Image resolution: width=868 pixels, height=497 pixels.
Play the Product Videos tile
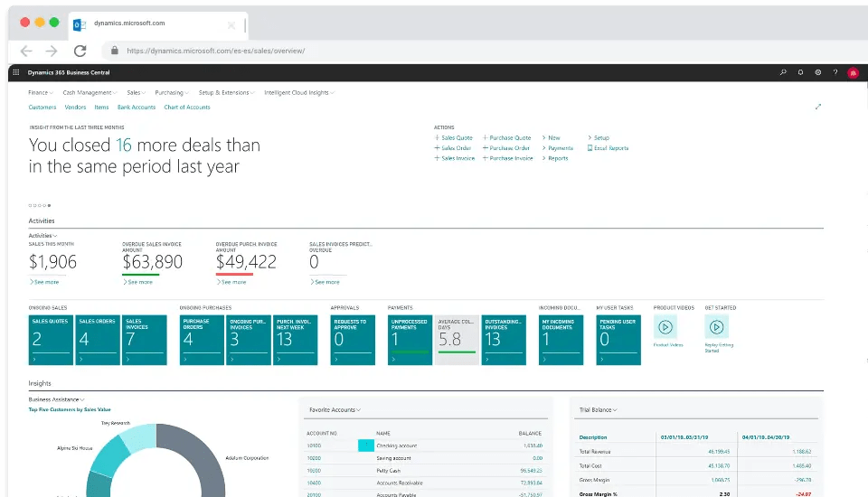pos(665,328)
